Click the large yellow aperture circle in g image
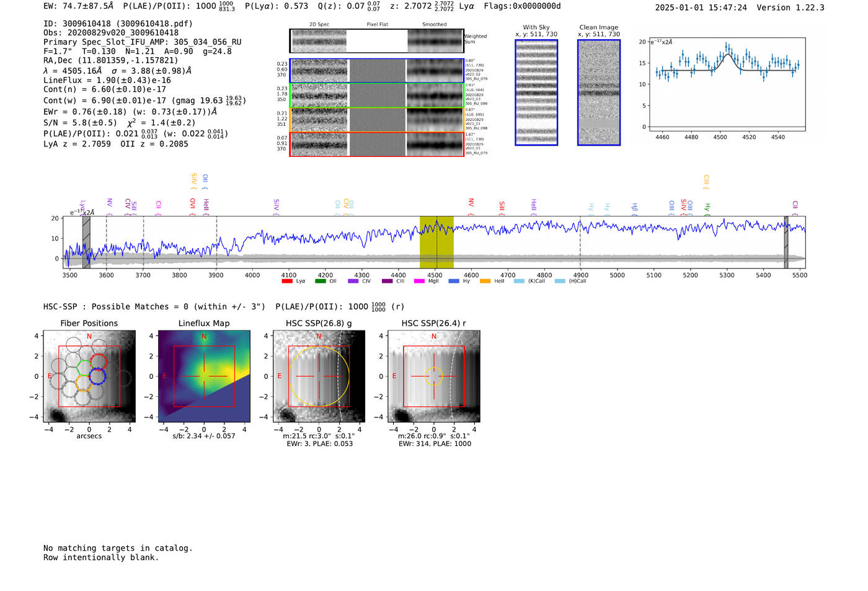This screenshot has width=868, height=591. 319,376
